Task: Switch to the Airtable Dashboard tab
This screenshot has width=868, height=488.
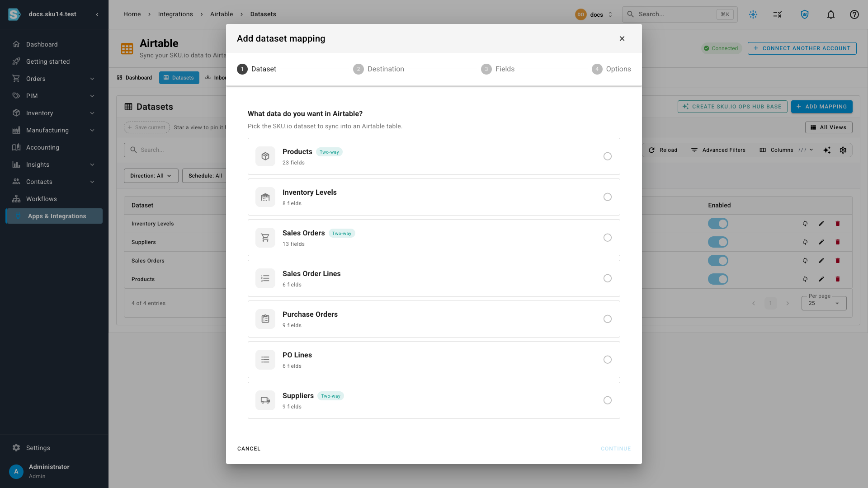Action: [135, 78]
